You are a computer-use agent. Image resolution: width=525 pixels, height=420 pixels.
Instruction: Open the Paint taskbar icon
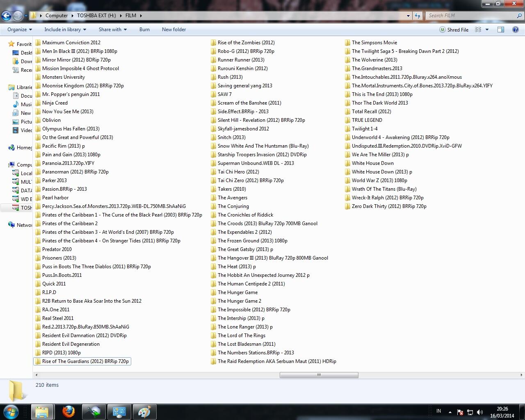(x=144, y=412)
